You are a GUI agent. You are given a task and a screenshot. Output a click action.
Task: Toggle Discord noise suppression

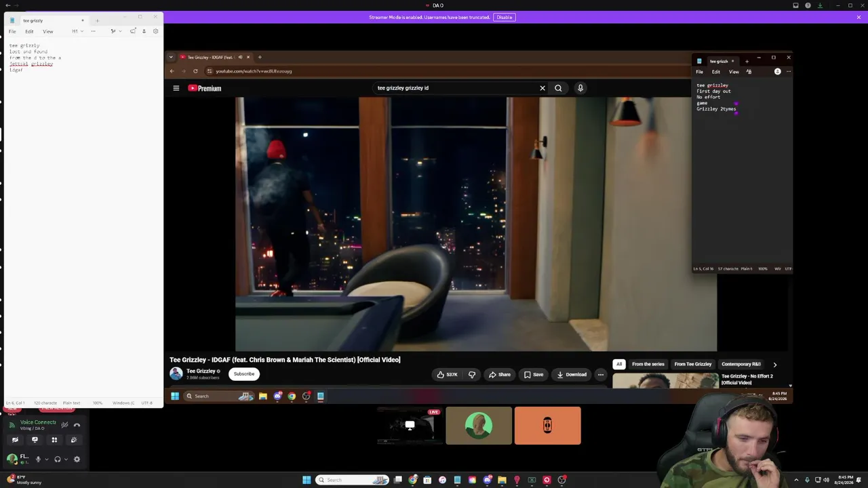(64, 425)
